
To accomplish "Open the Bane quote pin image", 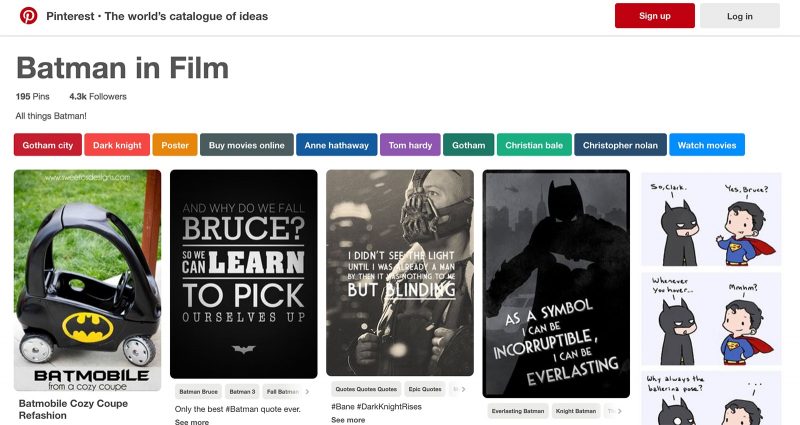I will pos(400,272).
